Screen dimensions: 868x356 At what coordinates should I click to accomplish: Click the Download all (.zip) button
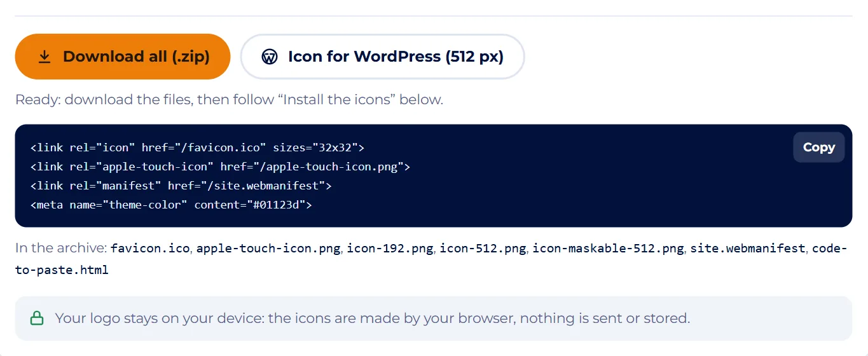122,57
